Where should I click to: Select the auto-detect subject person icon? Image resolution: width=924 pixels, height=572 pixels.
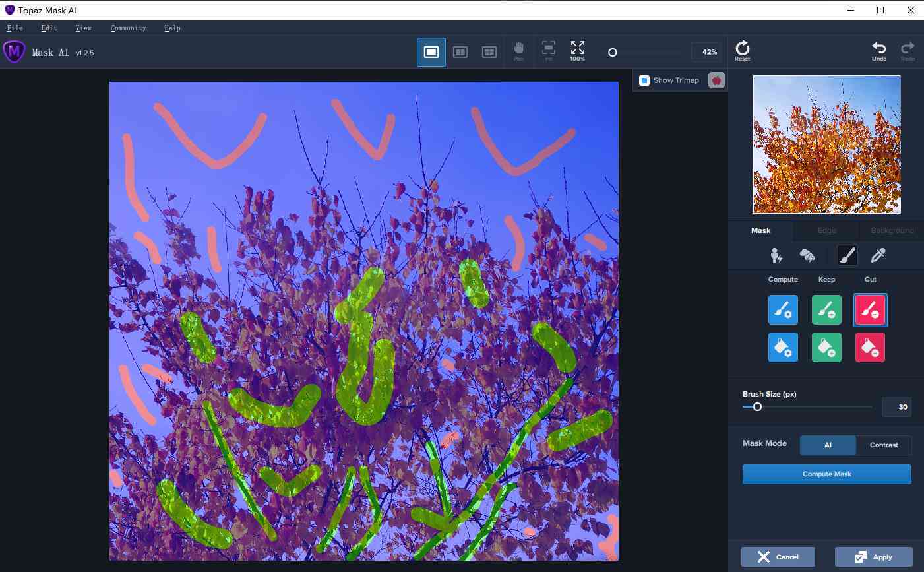[x=776, y=255]
